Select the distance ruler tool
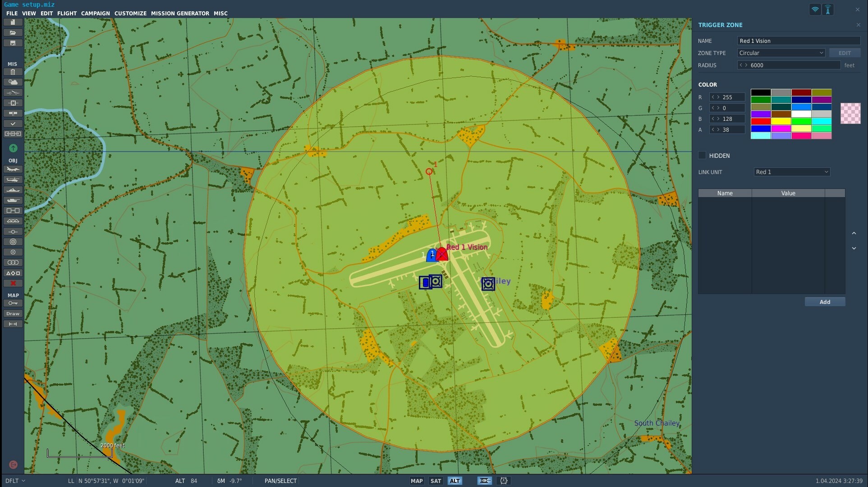The height and width of the screenshot is (487, 868). [x=13, y=324]
